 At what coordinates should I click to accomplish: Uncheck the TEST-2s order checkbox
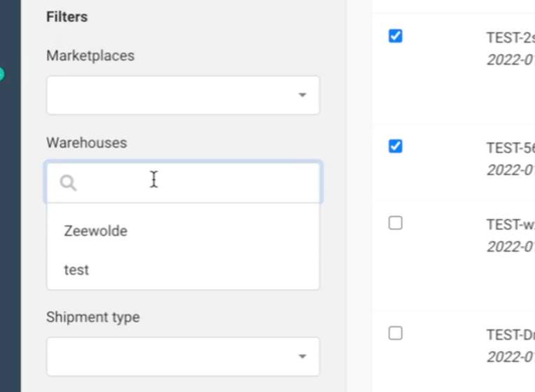[x=396, y=36]
